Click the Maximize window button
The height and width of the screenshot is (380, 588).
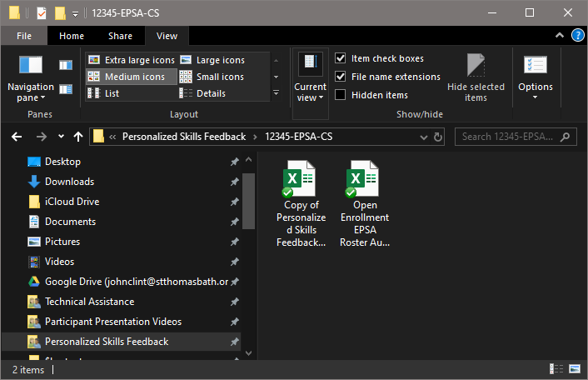530,12
